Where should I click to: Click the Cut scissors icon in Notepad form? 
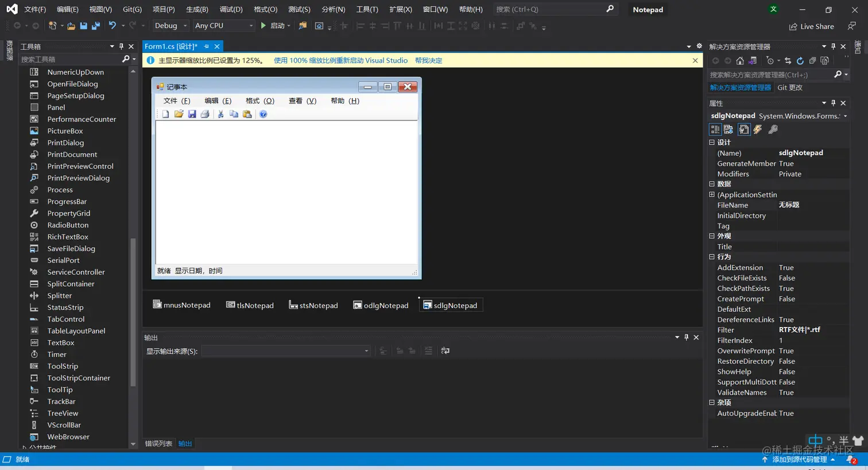point(220,114)
